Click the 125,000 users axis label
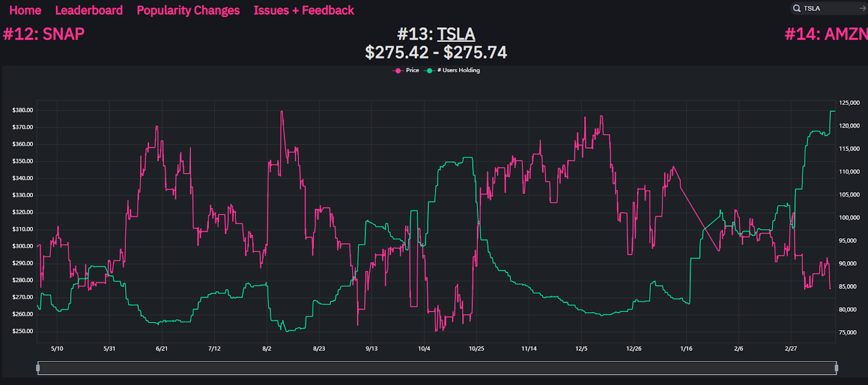 coord(850,103)
